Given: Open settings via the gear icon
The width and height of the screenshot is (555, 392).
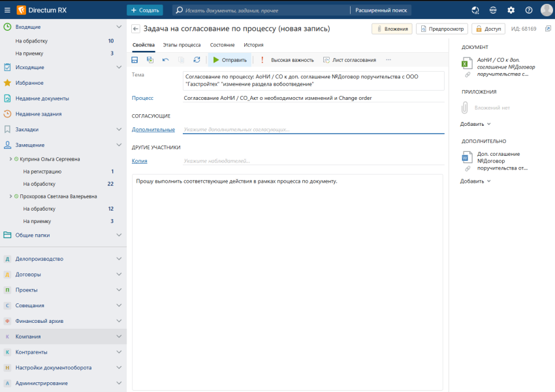Looking at the screenshot, I should (x=511, y=10).
